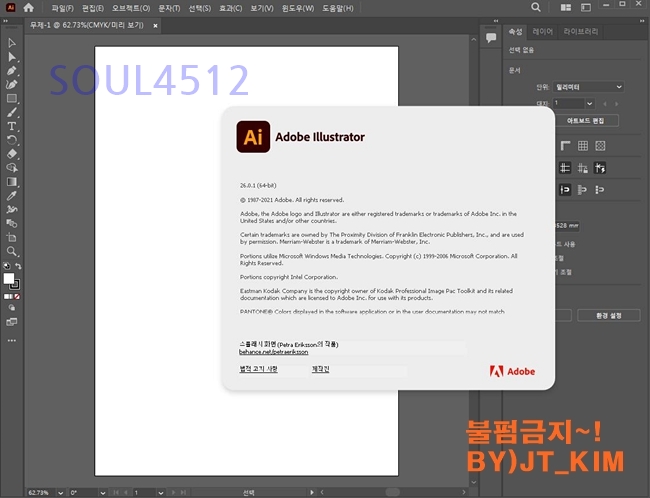This screenshot has height=498, width=650.
Task: Collapse the right panel dock arrows
Action: [x=643, y=21]
